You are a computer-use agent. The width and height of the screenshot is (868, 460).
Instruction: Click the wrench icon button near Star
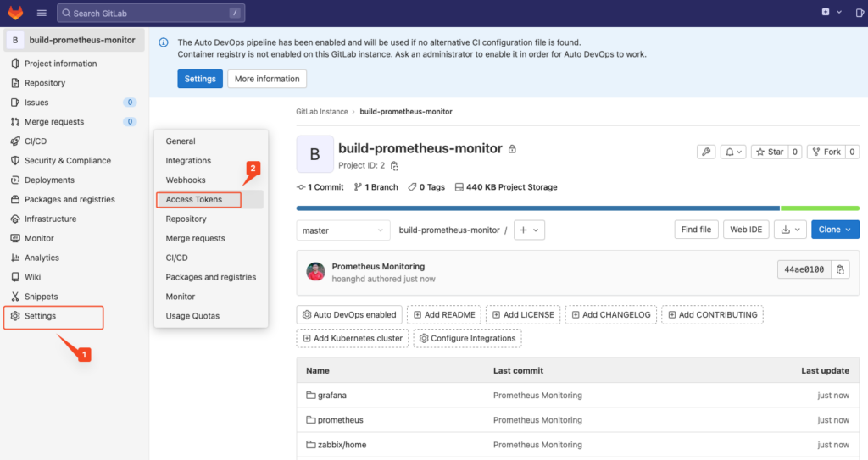coord(706,152)
